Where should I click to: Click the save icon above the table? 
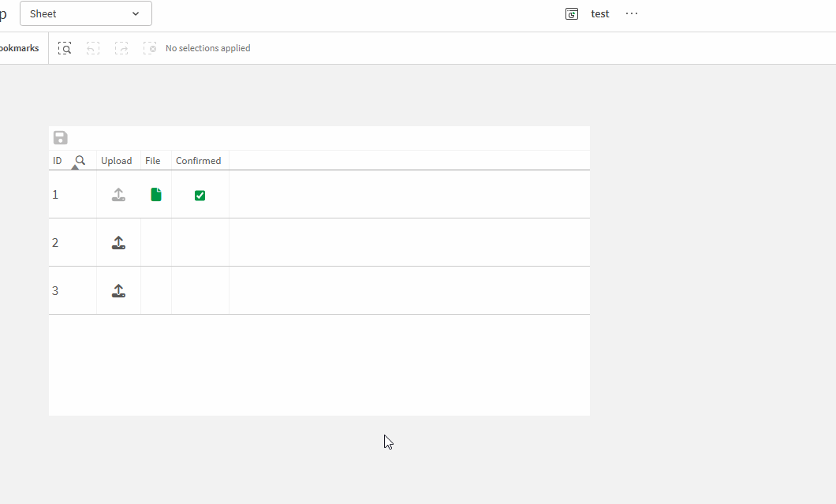[x=61, y=138]
